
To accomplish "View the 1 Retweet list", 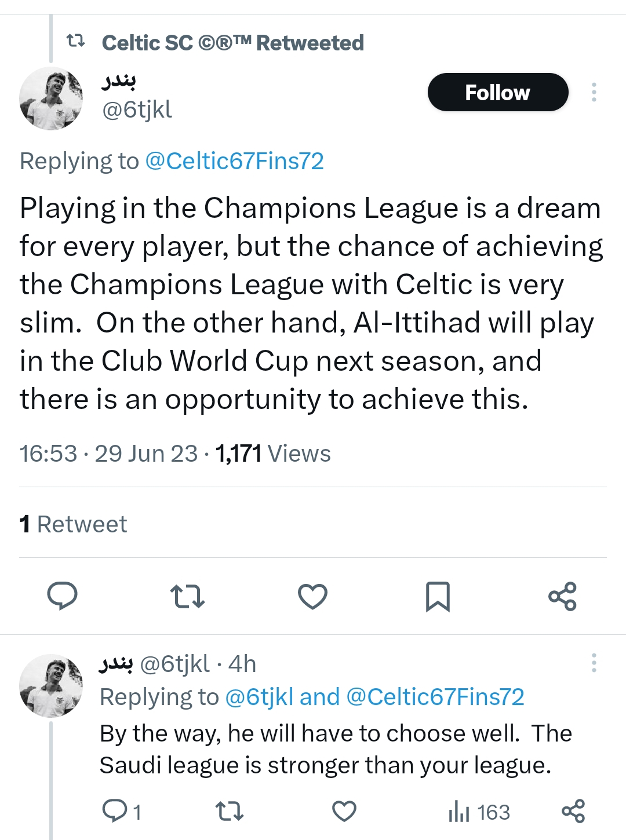I will [73, 524].
